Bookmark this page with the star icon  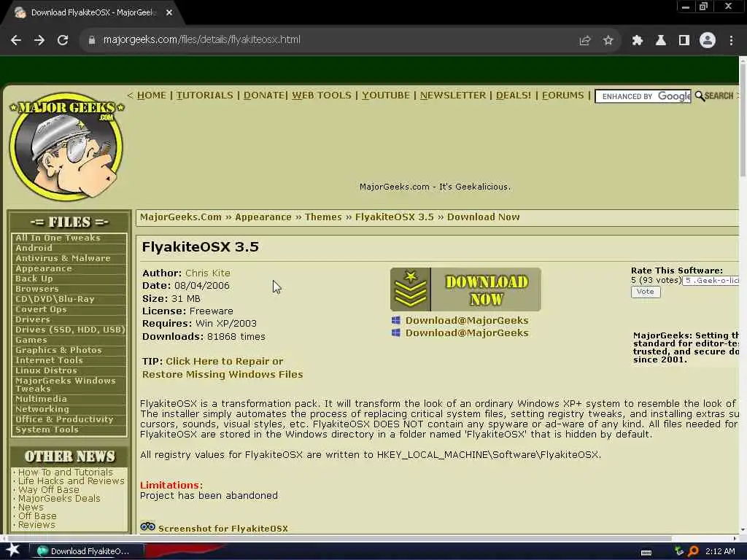tap(608, 41)
